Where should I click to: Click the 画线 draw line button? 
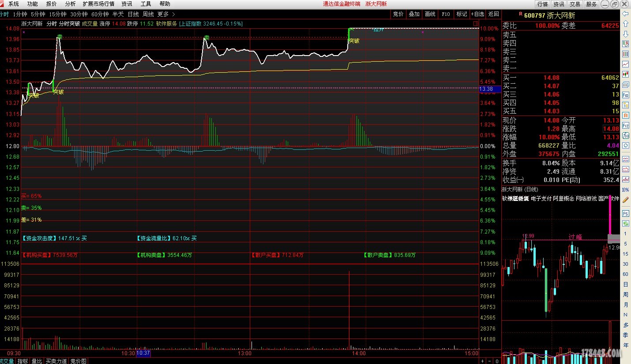(430, 14)
